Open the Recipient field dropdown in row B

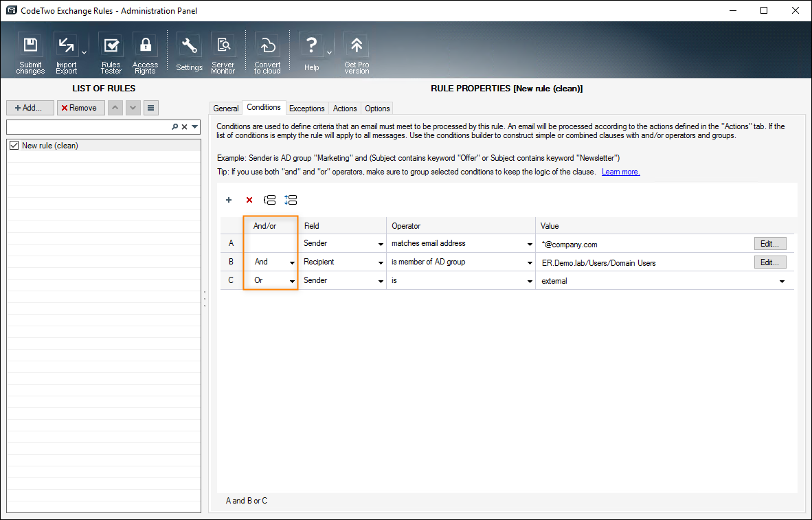point(381,262)
